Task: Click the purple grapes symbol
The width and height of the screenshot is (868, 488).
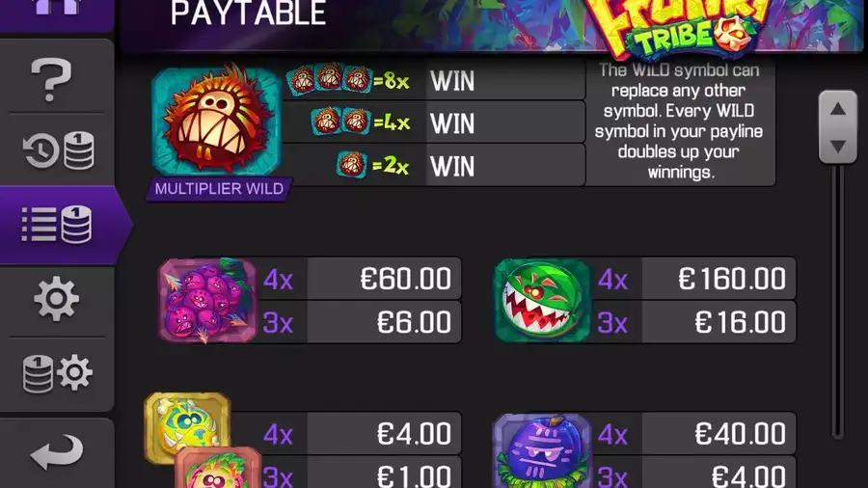Action: 207,301
